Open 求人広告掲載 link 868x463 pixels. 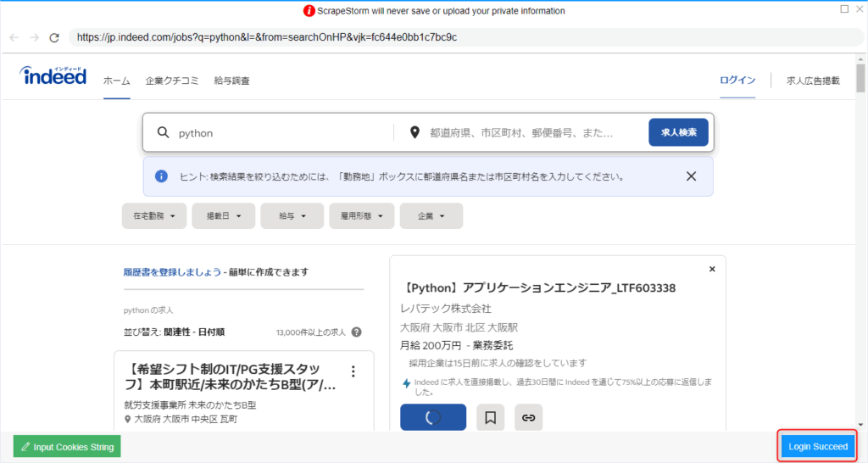pos(813,81)
